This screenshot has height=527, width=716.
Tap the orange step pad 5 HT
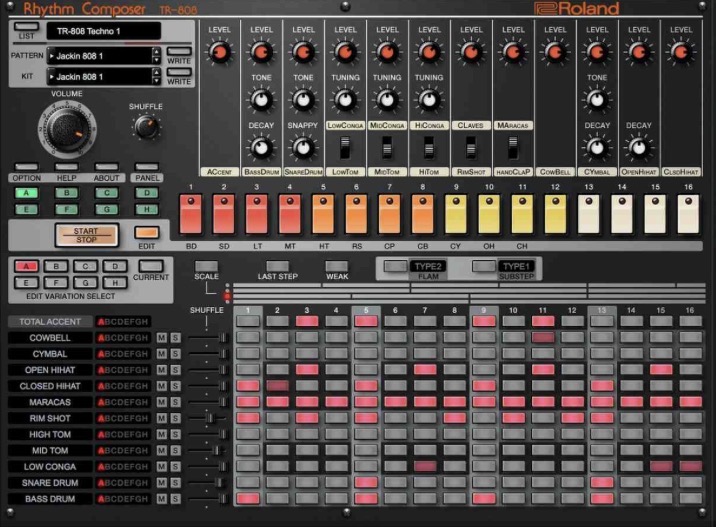click(x=323, y=214)
